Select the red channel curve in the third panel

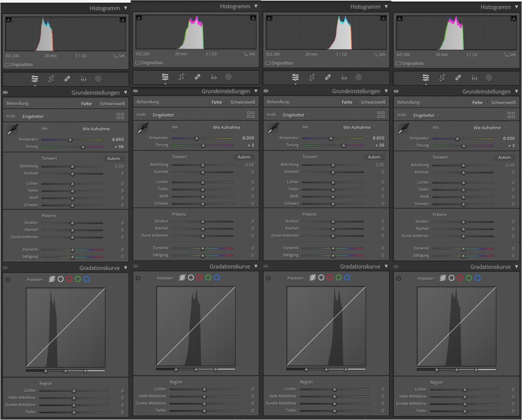coord(330,277)
